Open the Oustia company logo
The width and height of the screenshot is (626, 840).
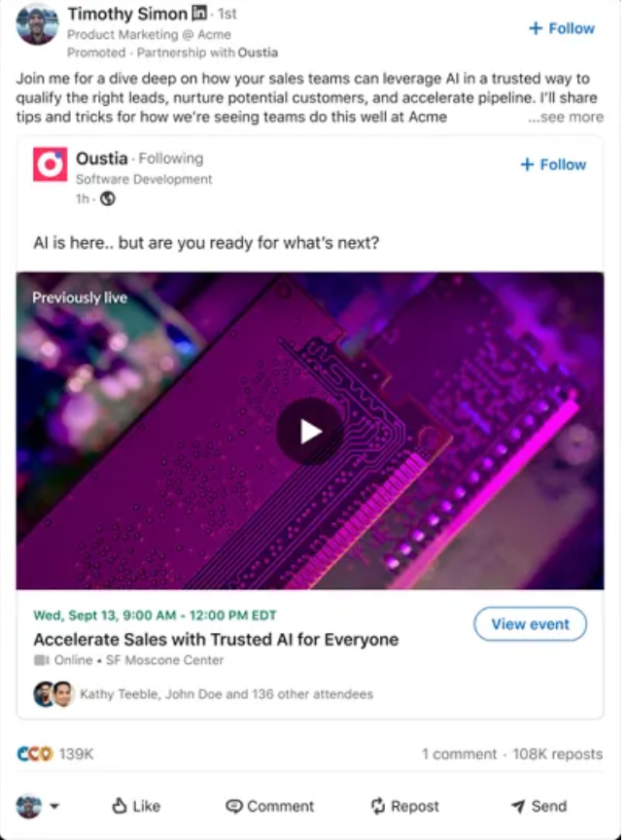[51, 164]
